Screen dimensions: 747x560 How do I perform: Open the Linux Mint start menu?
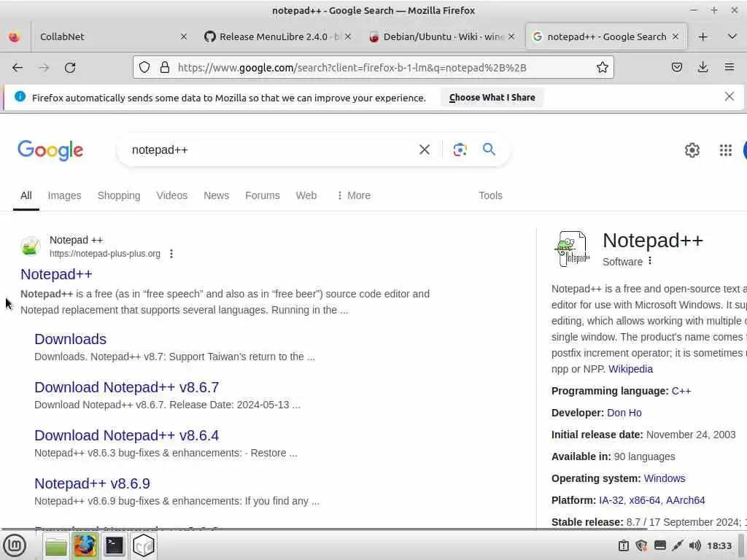[15, 545]
